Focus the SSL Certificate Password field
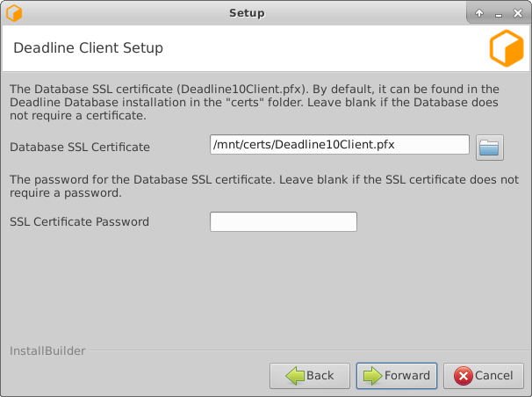The image size is (532, 397). 284,221
